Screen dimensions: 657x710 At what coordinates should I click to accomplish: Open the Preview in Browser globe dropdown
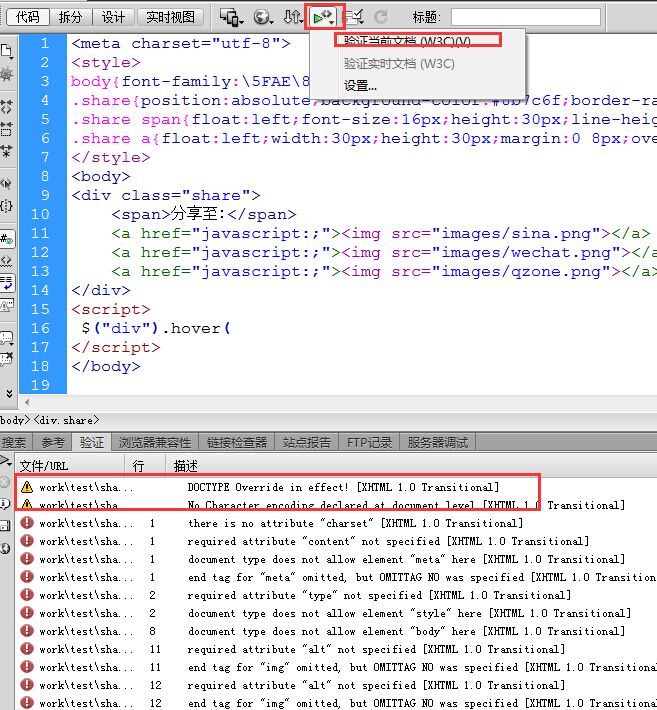(x=263, y=18)
